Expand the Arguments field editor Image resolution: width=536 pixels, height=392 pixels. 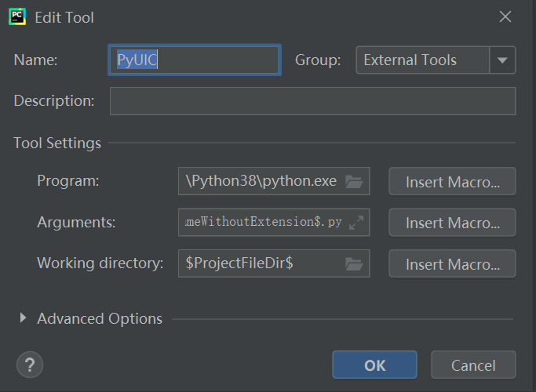pyautogui.click(x=356, y=223)
